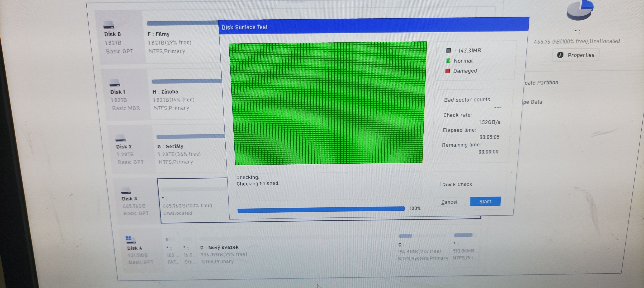
Task: Click the Properties info icon
Action: [x=560, y=55]
